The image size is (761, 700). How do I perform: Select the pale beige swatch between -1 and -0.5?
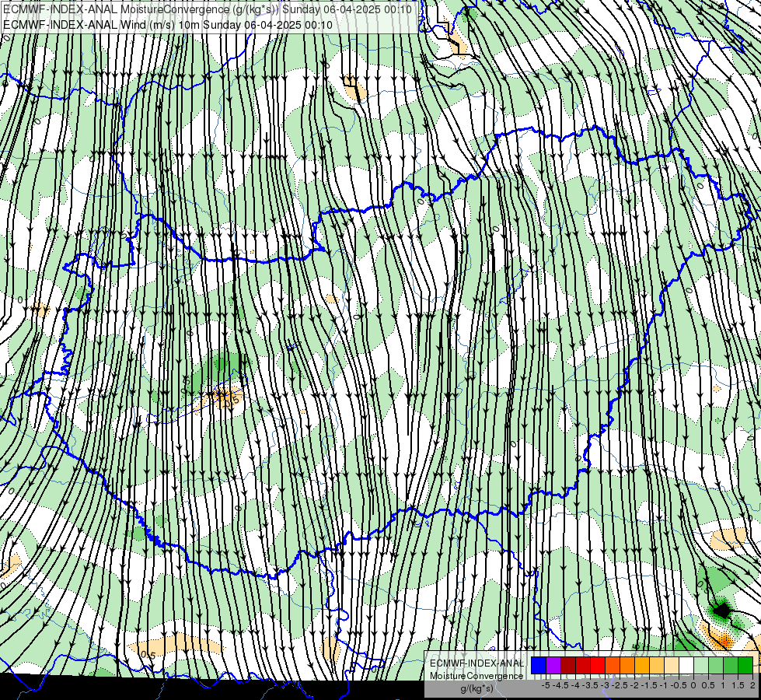(672, 666)
